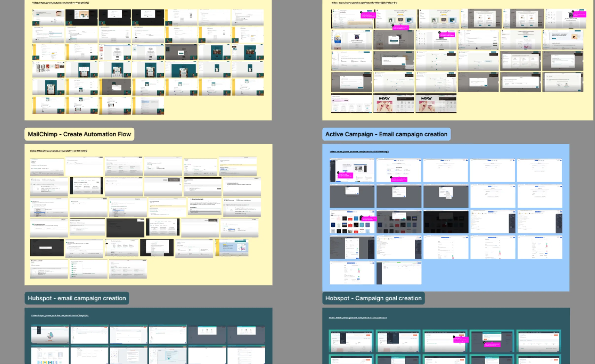This screenshot has width=595, height=364.
Task: Open the video link in the top-left yellow section
Action: tap(61, 3)
